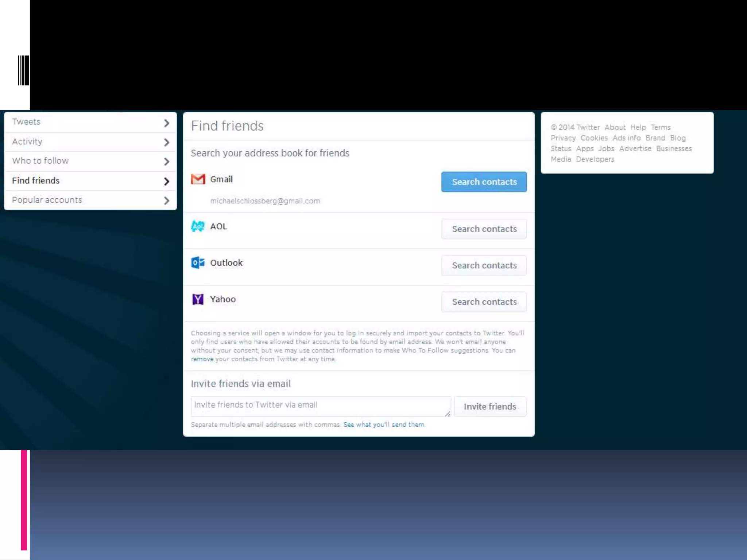The width and height of the screenshot is (747, 560).
Task: Click the Outlook logo icon
Action: (x=198, y=262)
